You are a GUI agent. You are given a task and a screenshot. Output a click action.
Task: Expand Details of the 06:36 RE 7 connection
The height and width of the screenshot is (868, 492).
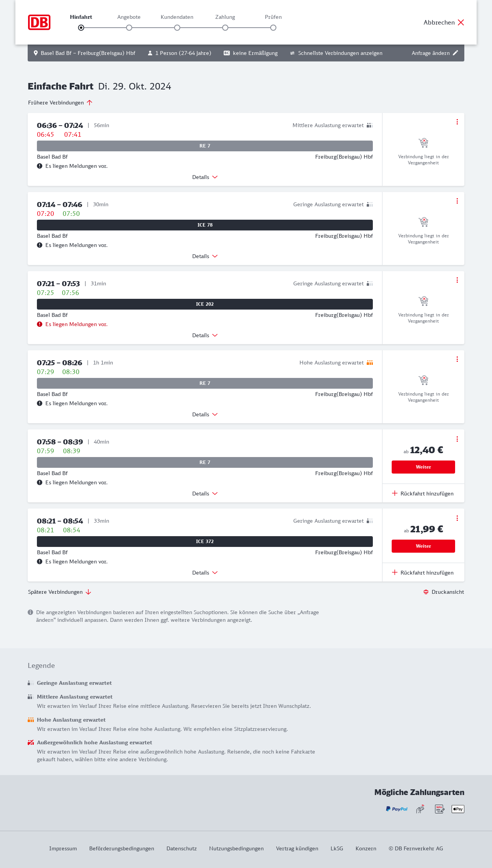point(205,177)
